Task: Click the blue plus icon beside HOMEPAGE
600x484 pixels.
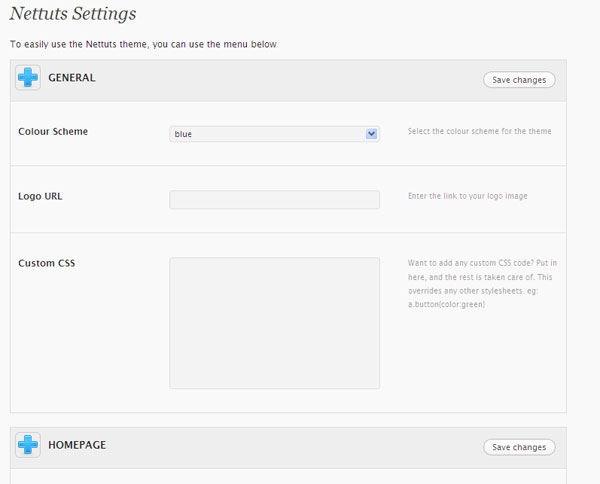Action: [28, 445]
